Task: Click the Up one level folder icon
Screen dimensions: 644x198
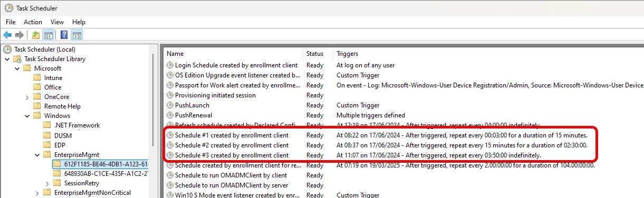Action: click(x=35, y=35)
